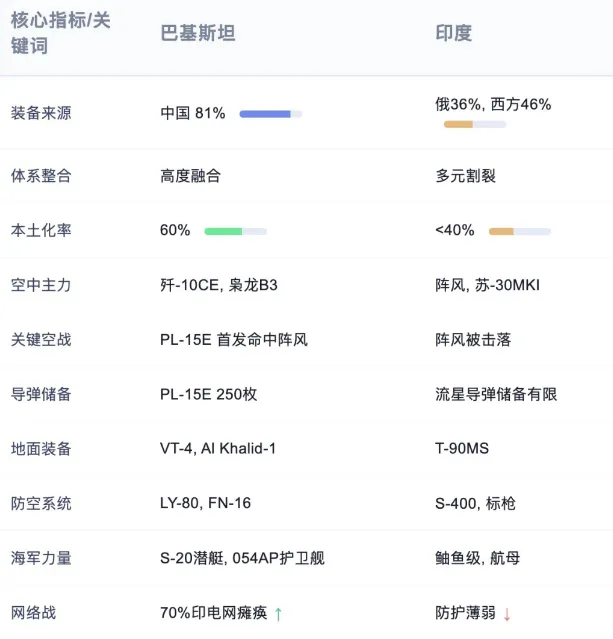Click the green up arrow beside 70%印电网瘫痪
The image size is (613, 639).
click(x=278, y=614)
